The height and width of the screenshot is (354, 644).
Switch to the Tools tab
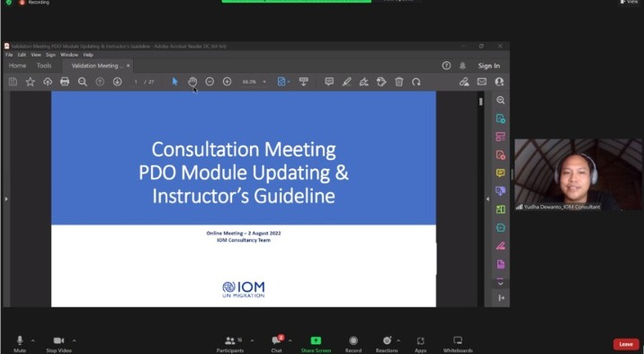(44, 66)
